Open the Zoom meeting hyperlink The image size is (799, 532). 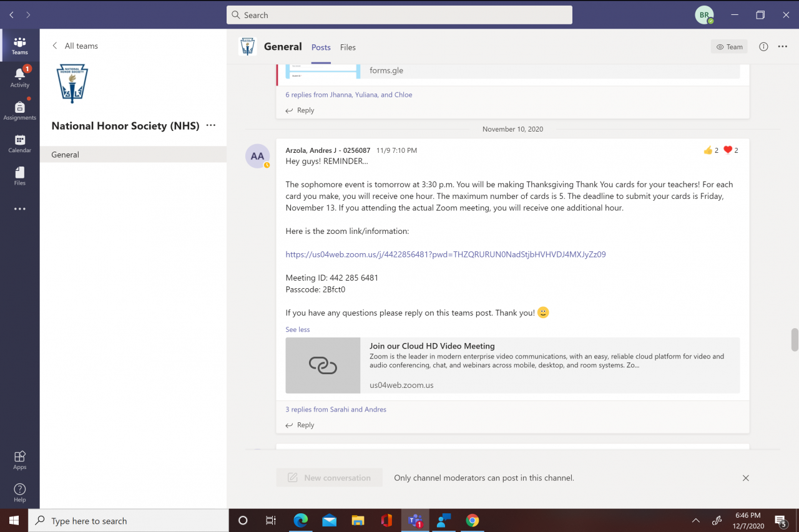446,254
